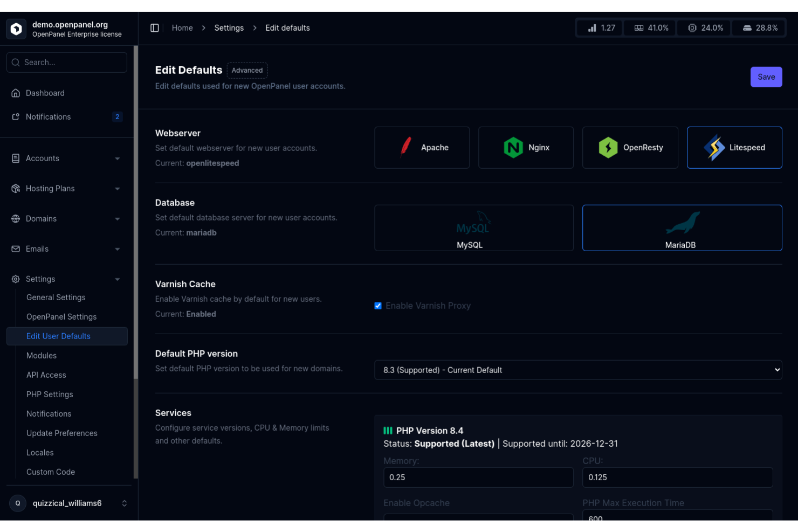Click the PHP CPU input field
The image size is (798, 532).
(x=678, y=478)
